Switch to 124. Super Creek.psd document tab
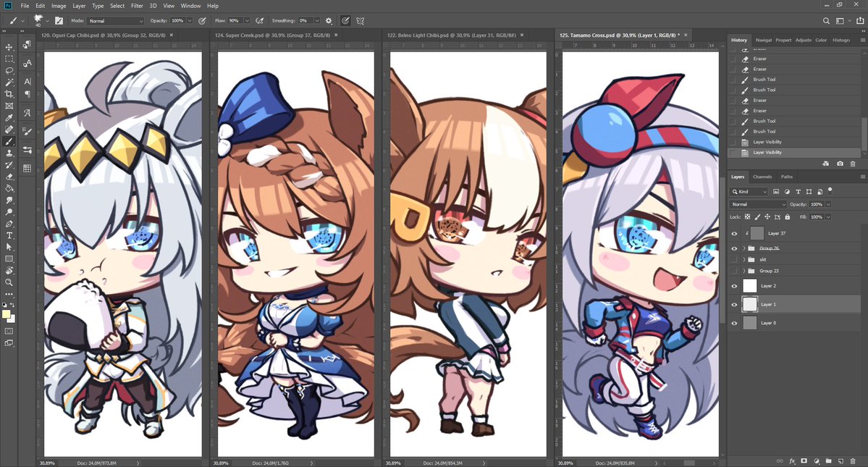This screenshot has width=868, height=467. 272,35
